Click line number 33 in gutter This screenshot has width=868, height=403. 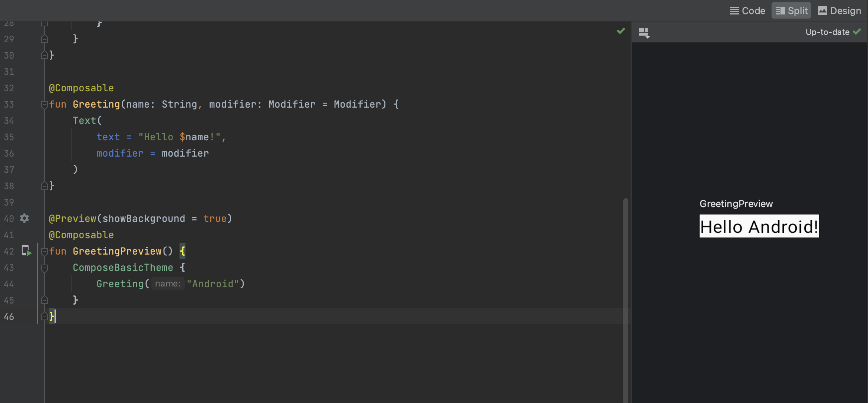click(9, 104)
